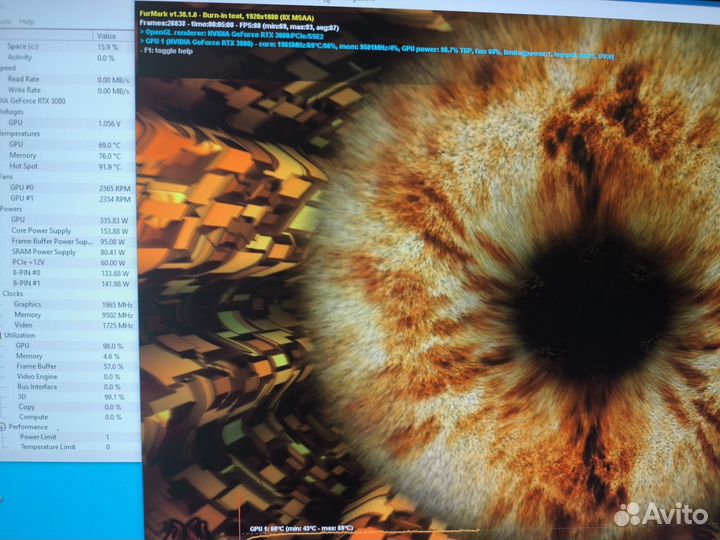Select the 3D utilization 99.1 % row
Screen dimensions: 720x540
click(x=68, y=396)
